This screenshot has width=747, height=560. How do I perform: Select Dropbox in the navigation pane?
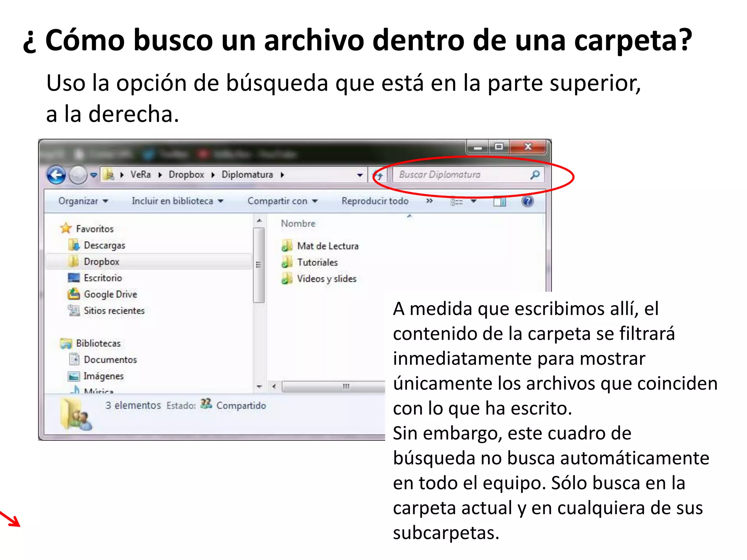(x=101, y=262)
